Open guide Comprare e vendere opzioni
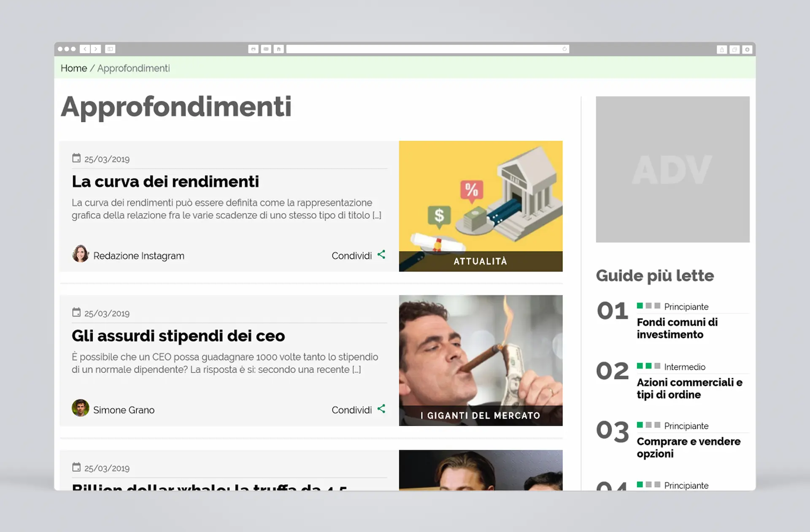This screenshot has height=532, width=810. pyautogui.click(x=688, y=448)
